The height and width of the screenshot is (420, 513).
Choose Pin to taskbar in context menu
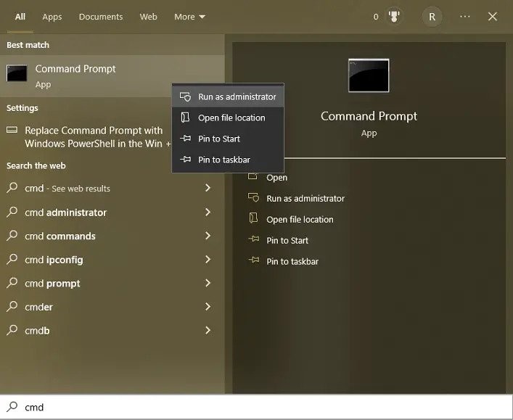tap(228, 160)
